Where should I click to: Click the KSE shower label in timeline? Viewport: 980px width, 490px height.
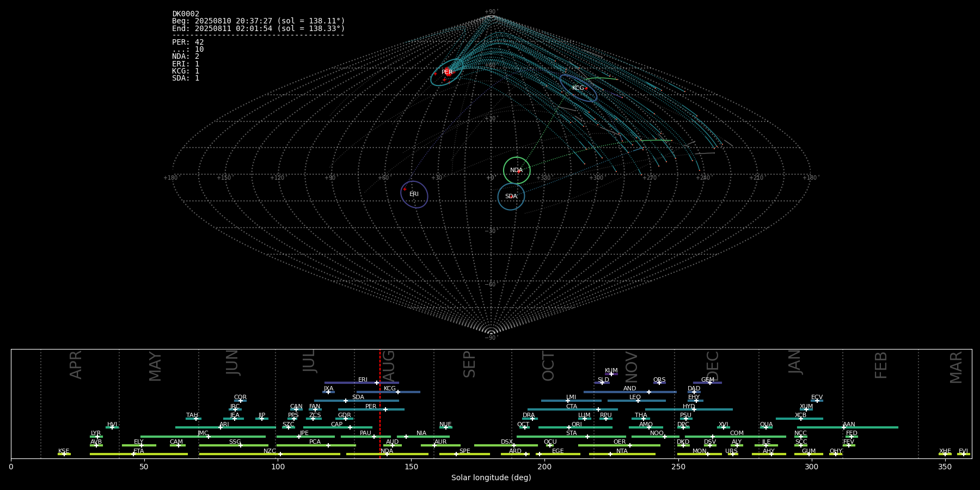coord(64,451)
